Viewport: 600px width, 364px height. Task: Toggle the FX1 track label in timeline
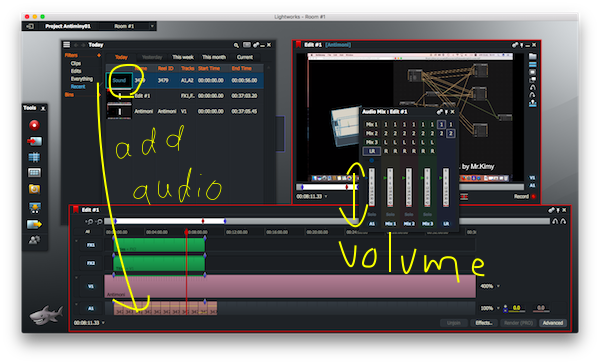[91, 245]
